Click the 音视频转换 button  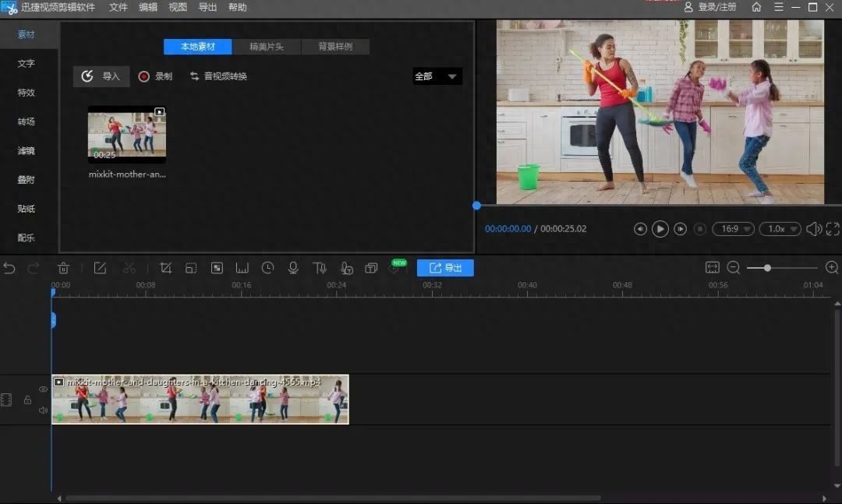(x=218, y=76)
